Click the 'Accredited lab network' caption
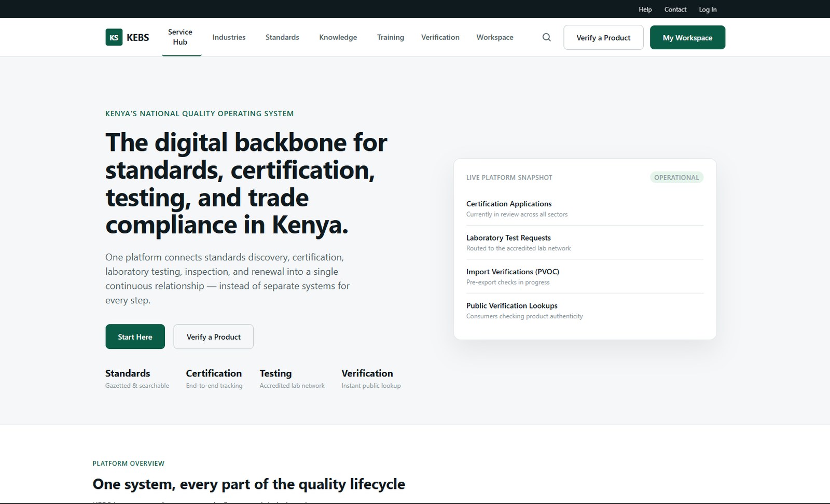The image size is (830, 504). [x=292, y=386]
